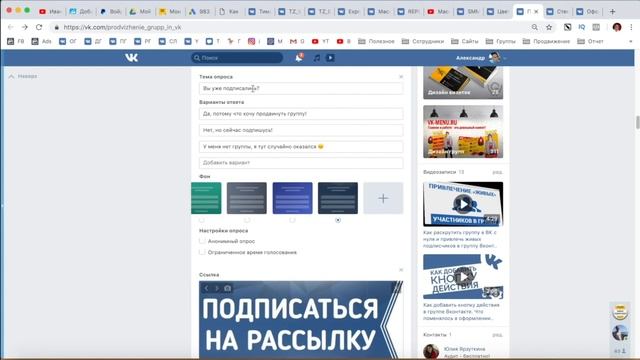Add a custom poll background with the plus tile

[383, 198]
